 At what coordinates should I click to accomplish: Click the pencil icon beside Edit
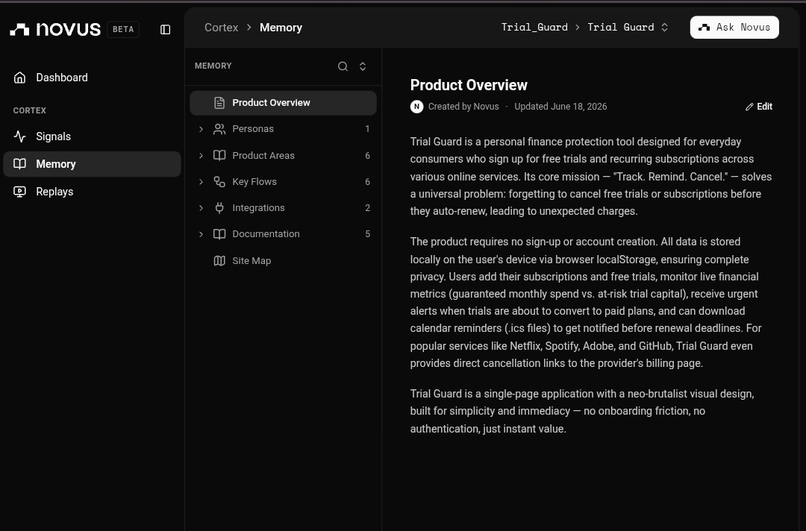click(749, 107)
